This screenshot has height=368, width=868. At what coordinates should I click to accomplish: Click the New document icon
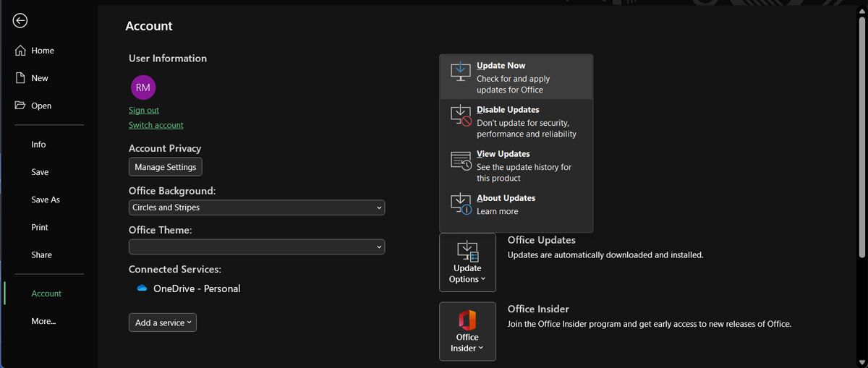pos(20,78)
